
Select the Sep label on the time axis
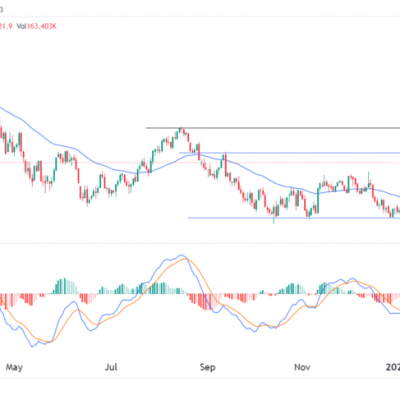(208, 367)
